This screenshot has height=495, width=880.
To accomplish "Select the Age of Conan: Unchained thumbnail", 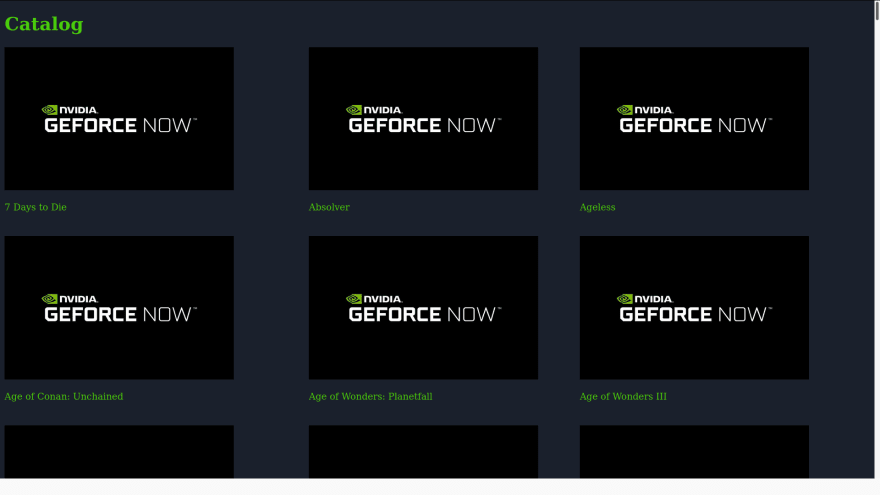I will point(119,308).
